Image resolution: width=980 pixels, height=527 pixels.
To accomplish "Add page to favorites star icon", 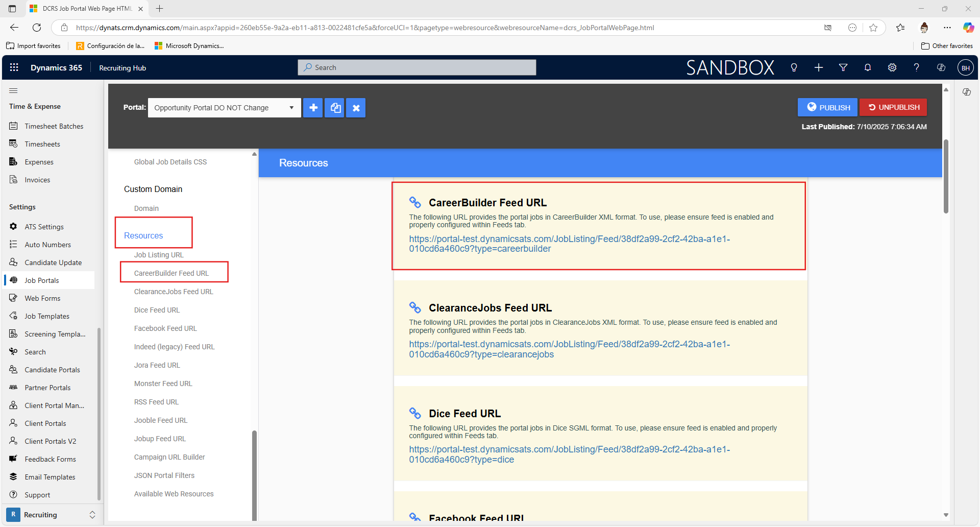I will (x=873, y=28).
